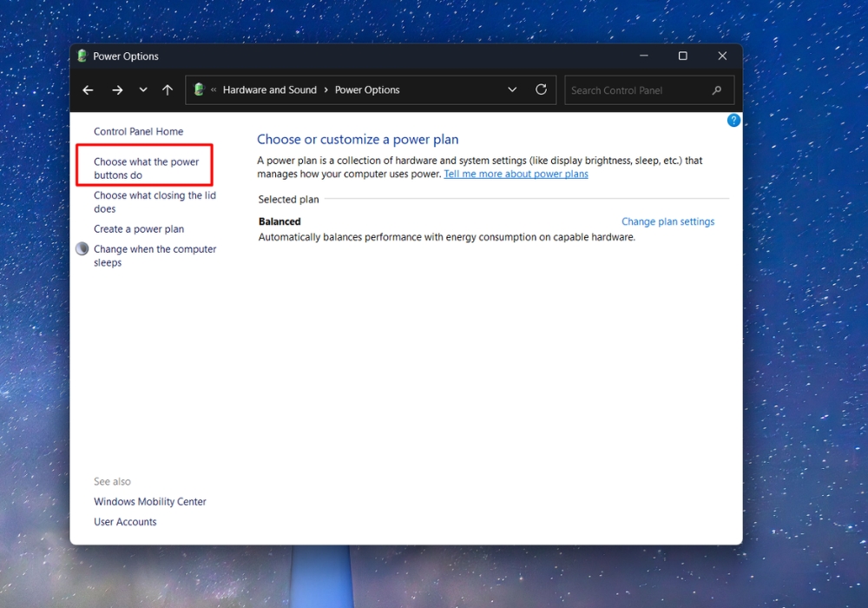This screenshot has height=608, width=868.
Task: Minimize the Power Options window
Action: pyautogui.click(x=644, y=56)
